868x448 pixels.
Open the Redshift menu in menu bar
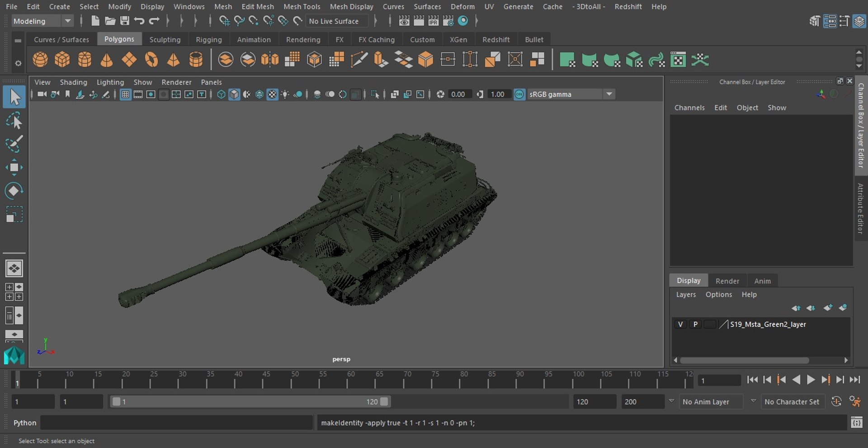(628, 7)
